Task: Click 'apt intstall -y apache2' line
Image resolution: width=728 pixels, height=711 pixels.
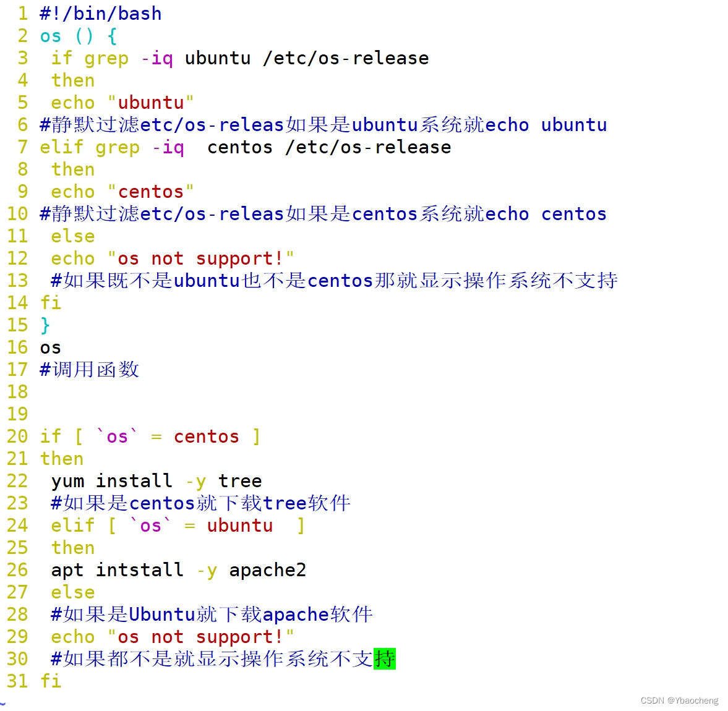Action: click(x=179, y=571)
